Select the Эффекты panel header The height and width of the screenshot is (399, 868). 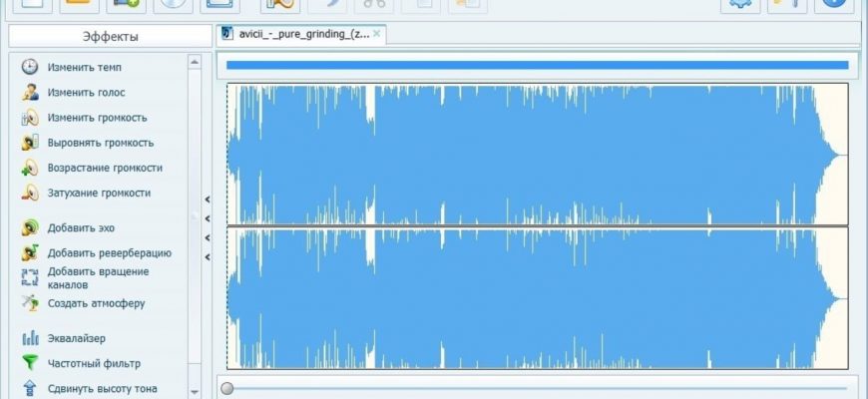tap(110, 37)
